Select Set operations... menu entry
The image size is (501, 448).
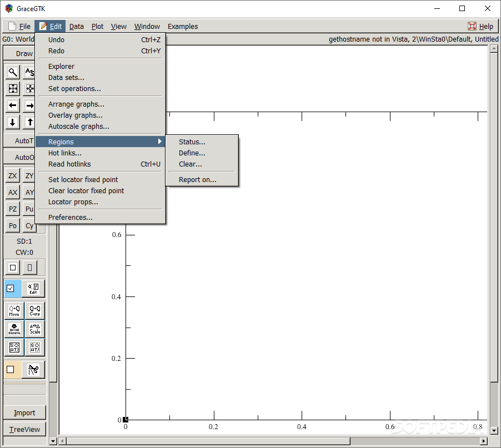tap(101, 89)
